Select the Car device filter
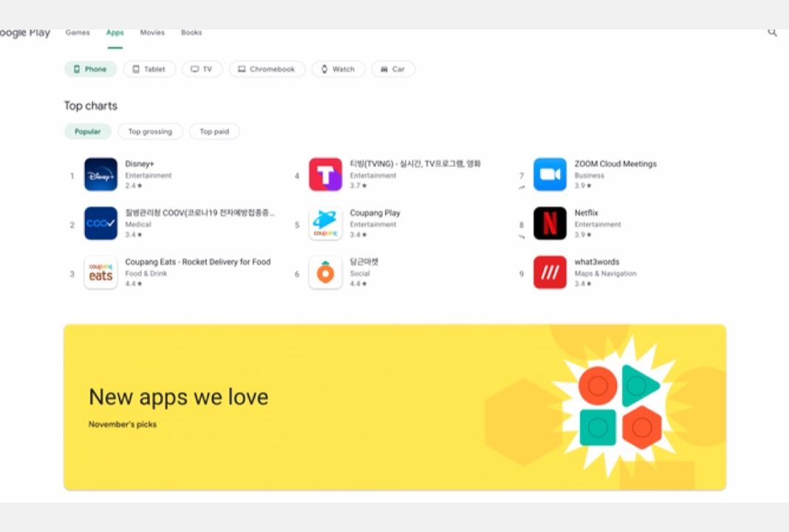Viewport: 789px width, 532px height. click(393, 69)
